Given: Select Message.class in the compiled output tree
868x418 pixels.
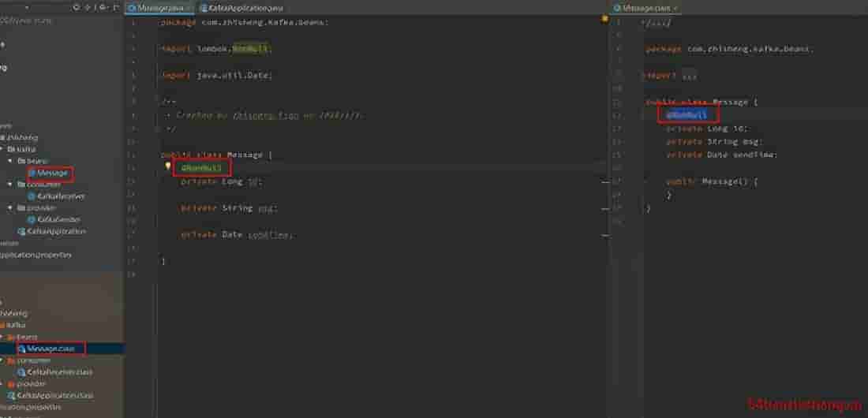Looking at the screenshot, I should click(x=51, y=349).
